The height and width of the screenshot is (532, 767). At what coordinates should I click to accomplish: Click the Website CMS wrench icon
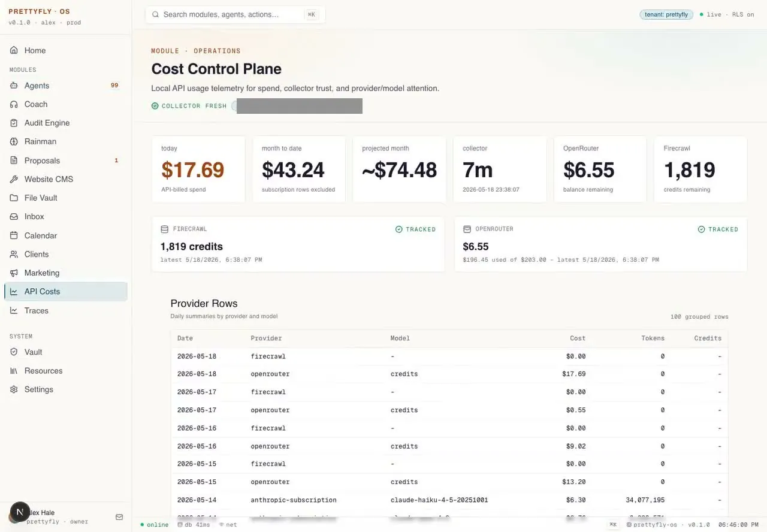point(14,179)
